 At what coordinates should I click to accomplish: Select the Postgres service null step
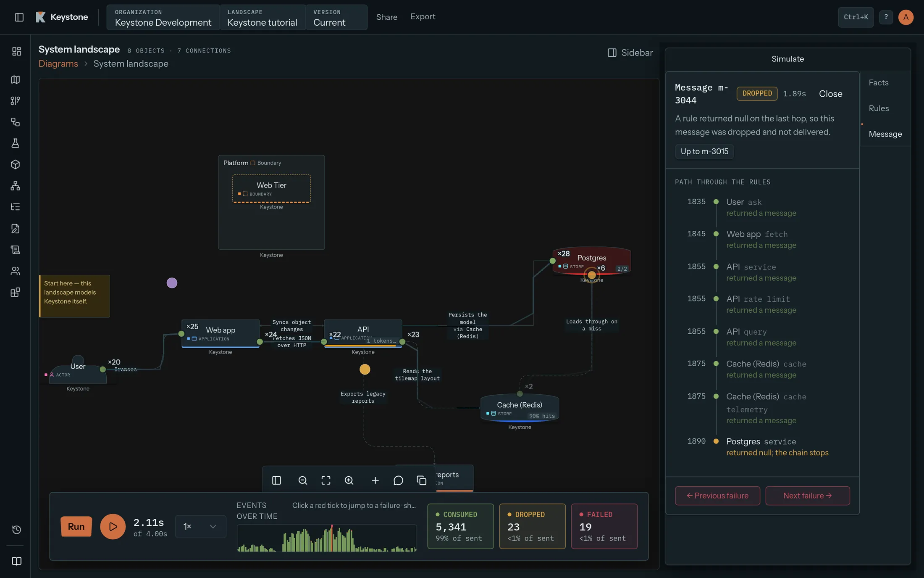coord(762,447)
